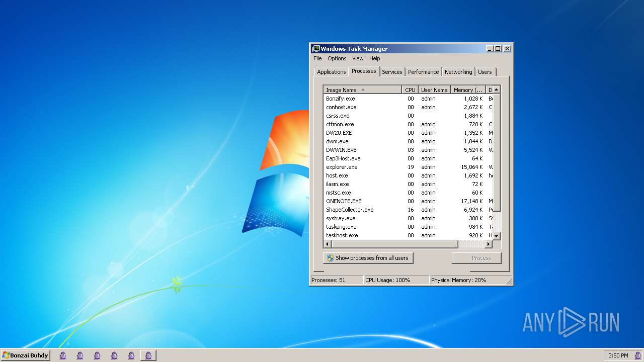Select the taskhost.exe process row

tap(408, 235)
